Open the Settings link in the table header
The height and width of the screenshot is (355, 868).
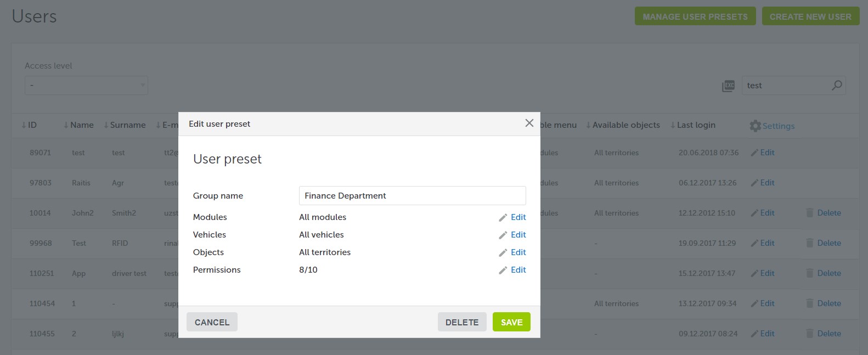778,126
